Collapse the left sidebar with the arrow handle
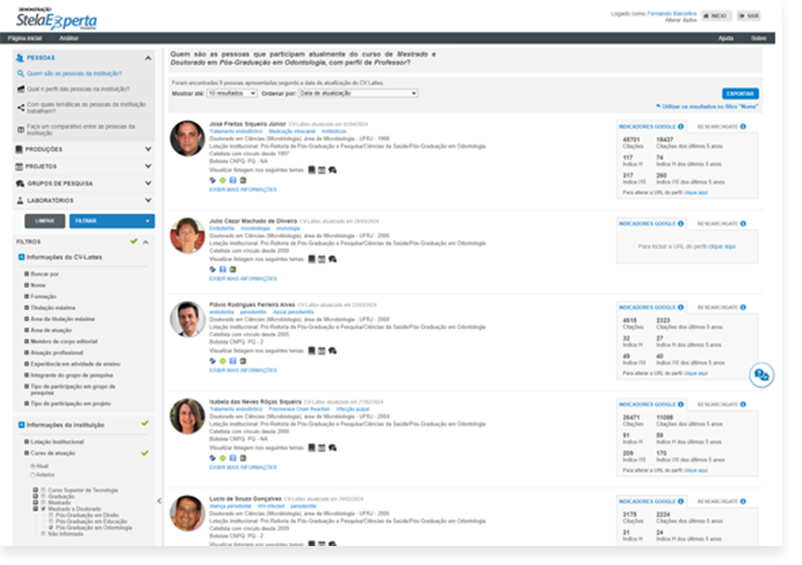The height and width of the screenshot is (565, 802). click(159, 501)
